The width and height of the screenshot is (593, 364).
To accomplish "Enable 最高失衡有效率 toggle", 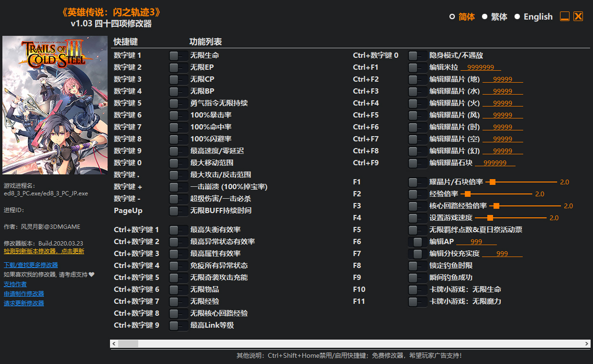I will click(x=178, y=230).
